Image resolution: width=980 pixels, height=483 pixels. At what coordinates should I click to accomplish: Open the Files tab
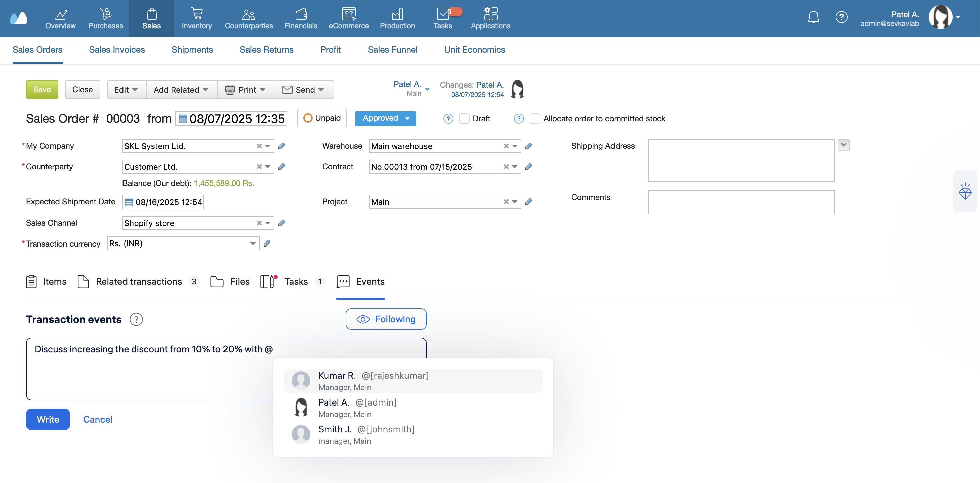pos(230,282)
